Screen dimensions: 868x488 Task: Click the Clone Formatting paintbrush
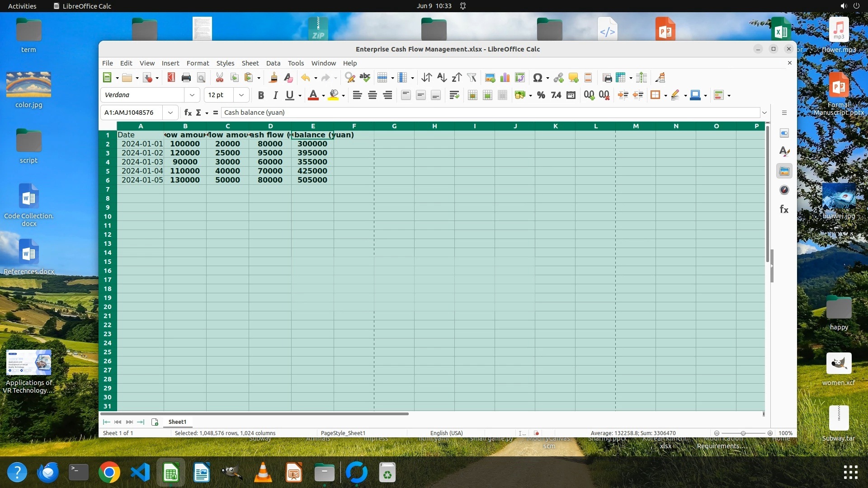pos(273,78)
